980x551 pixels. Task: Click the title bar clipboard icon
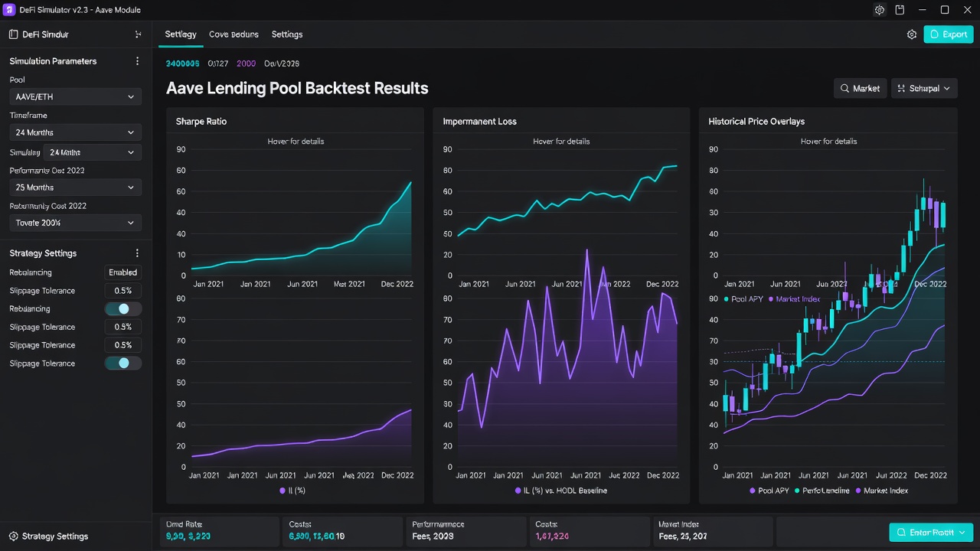coord(900,10)
